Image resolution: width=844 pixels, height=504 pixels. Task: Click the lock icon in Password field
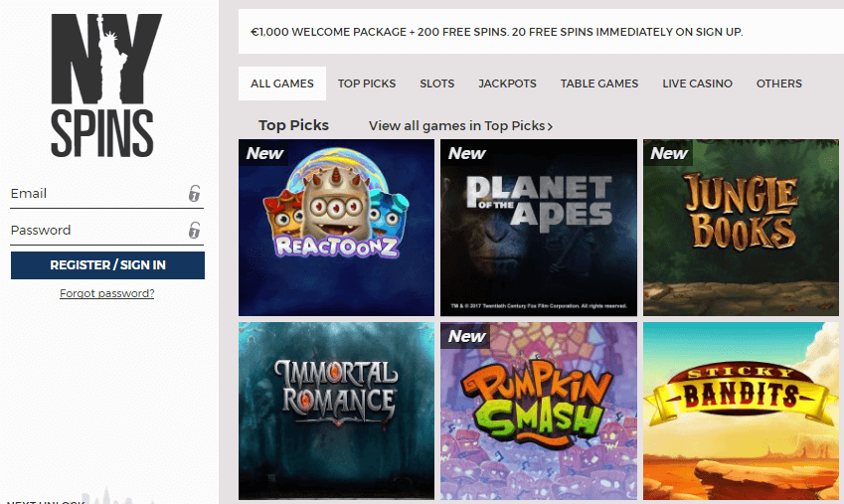pyautogui.click(x=194, y=230)
